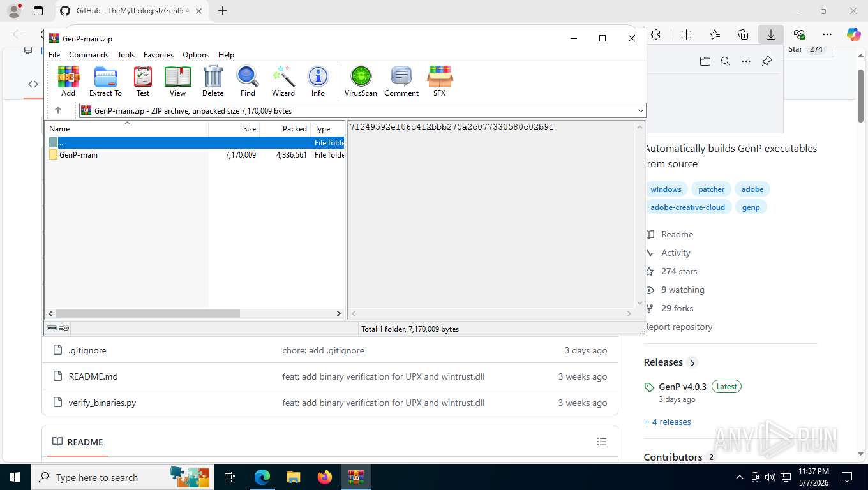Click the 'windows' topic tag
Screen dimensions: 868x490
pos(666,189)
